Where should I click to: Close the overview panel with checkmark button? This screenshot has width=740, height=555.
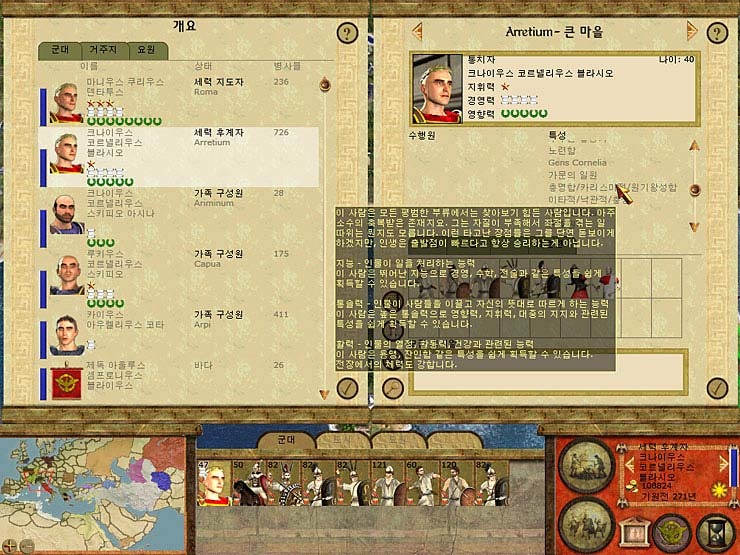pos(347,388)
